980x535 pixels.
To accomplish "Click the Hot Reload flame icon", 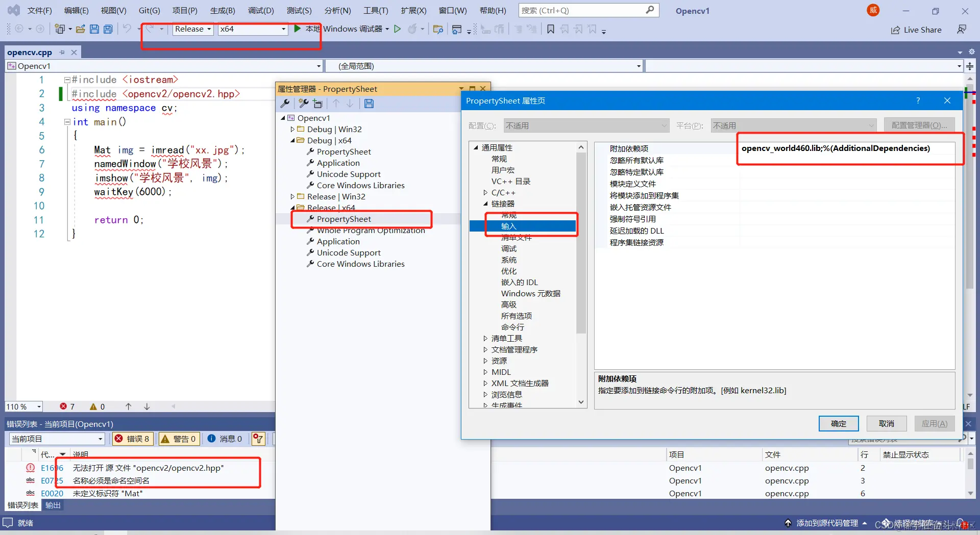I will coord(412,29).
